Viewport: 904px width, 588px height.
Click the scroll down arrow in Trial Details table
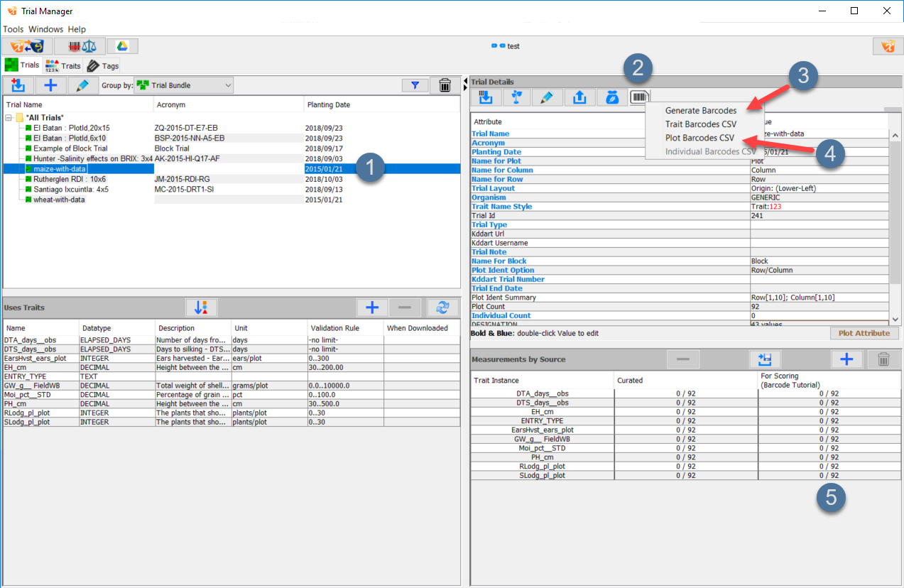[x=895, y=320]
